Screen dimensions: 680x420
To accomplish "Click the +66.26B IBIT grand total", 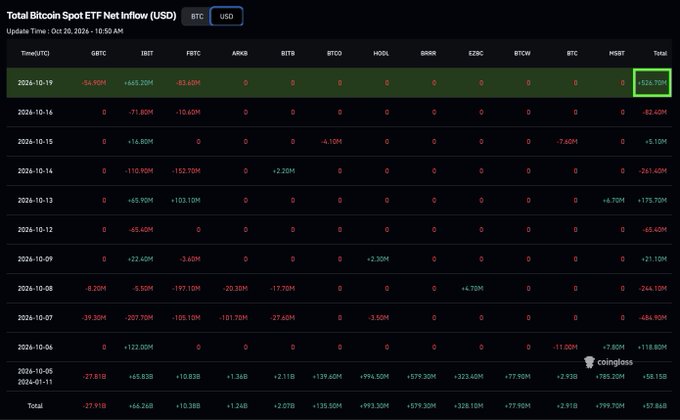I will [x=141, y=406].
